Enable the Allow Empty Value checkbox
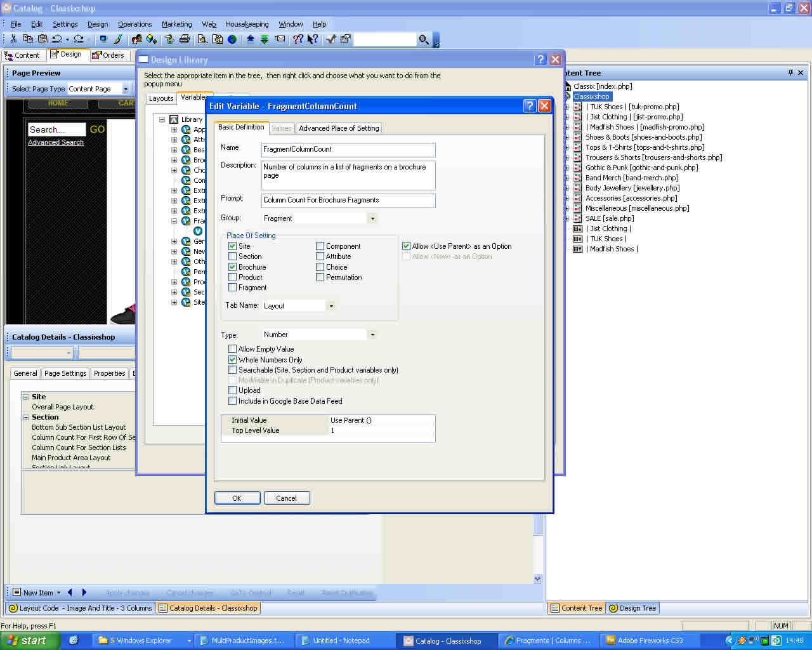 [233, 349]
